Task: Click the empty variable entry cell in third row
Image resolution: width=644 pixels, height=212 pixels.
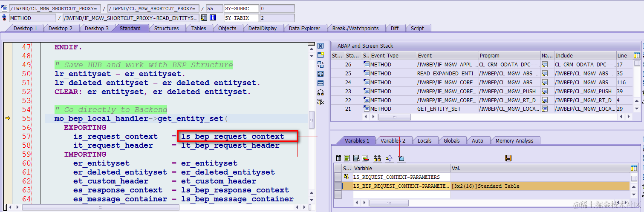Action: pyautogui.click(x=401, y=195)
